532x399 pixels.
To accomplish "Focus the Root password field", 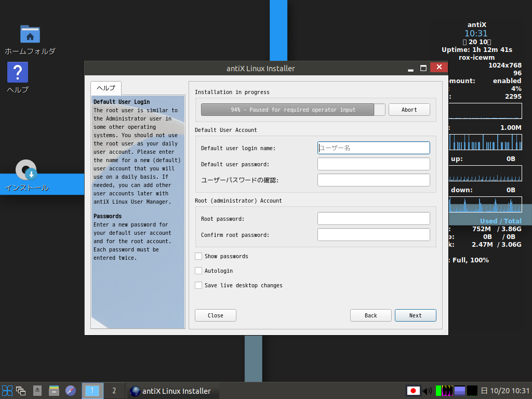I will [374, 219].
